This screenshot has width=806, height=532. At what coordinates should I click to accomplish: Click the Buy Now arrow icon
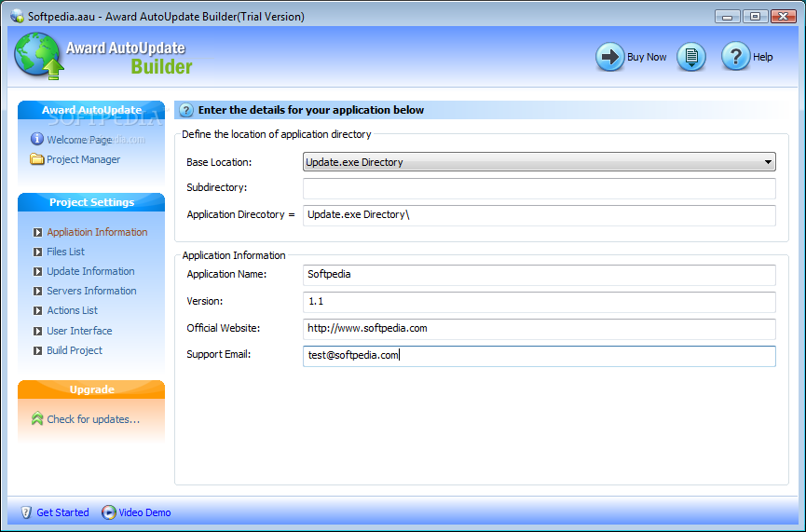pos(609,57)
